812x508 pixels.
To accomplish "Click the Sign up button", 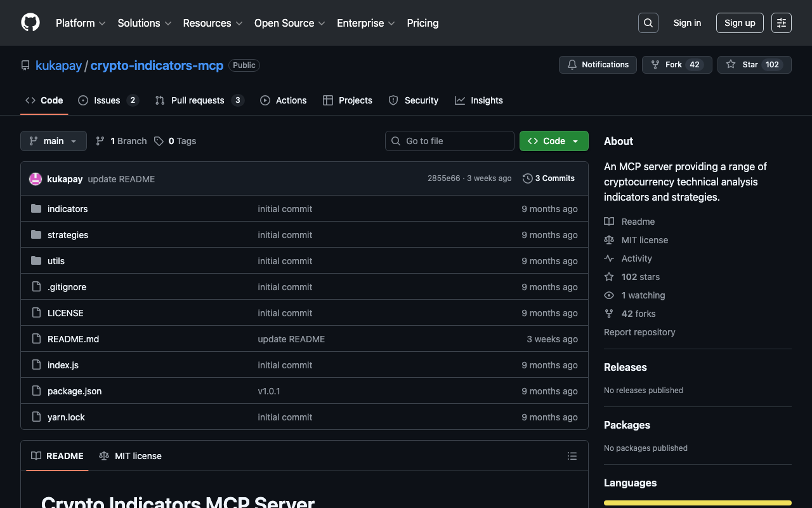I will (739, 23).
